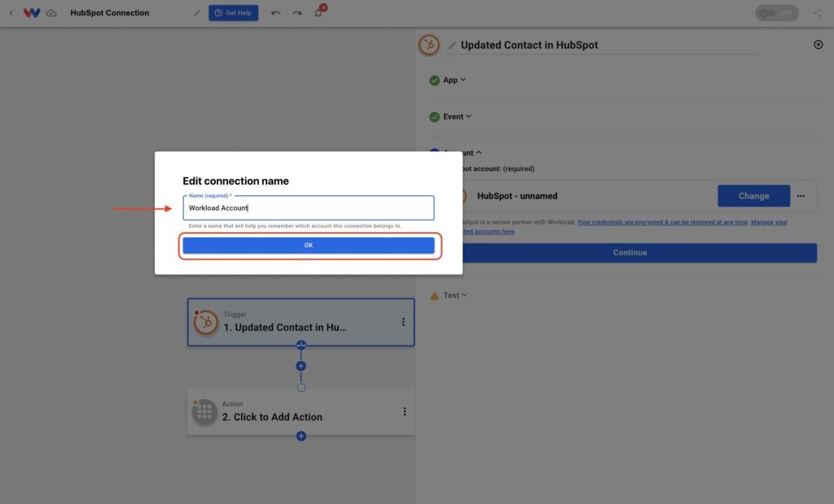
Task: Select the HubSpot Connection workflow title
Action: coord(110,13)
